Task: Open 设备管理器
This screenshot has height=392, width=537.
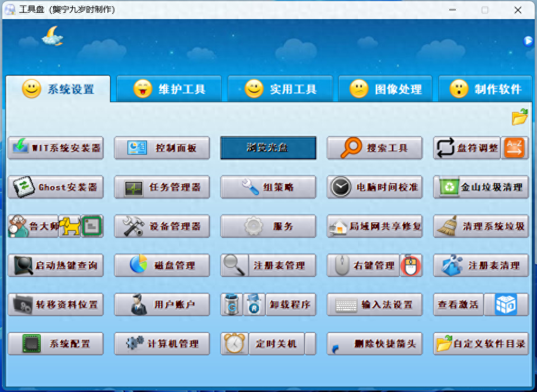Action: tap(162, 226)
